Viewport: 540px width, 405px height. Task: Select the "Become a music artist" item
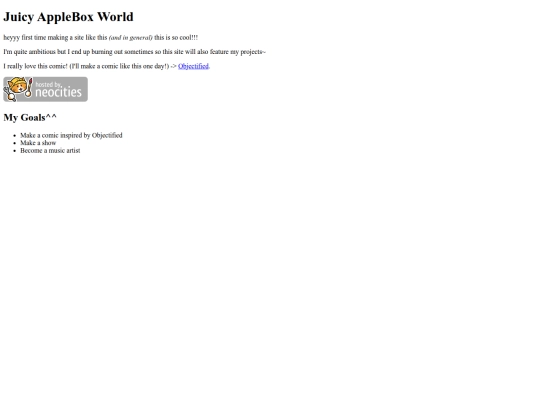pyautogui.click(x=50, y=150)
